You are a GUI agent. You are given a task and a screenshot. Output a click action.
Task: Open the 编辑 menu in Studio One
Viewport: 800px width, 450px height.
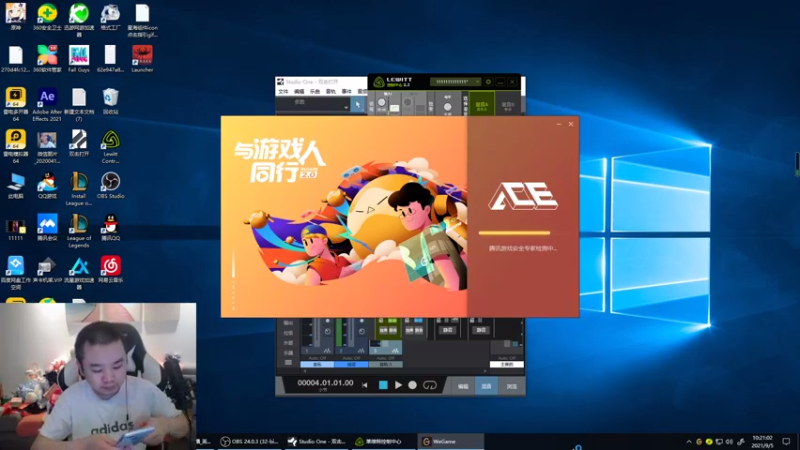tap(299, 91)
